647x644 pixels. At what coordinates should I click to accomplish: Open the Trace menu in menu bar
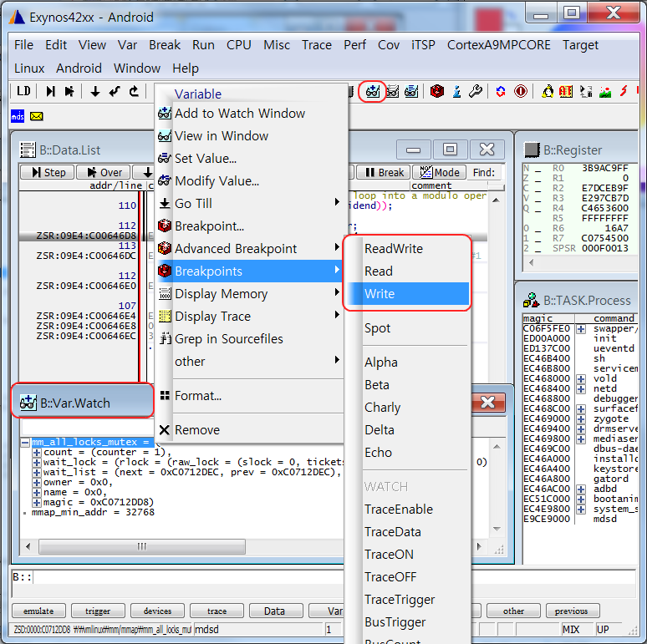coord(316,45)
